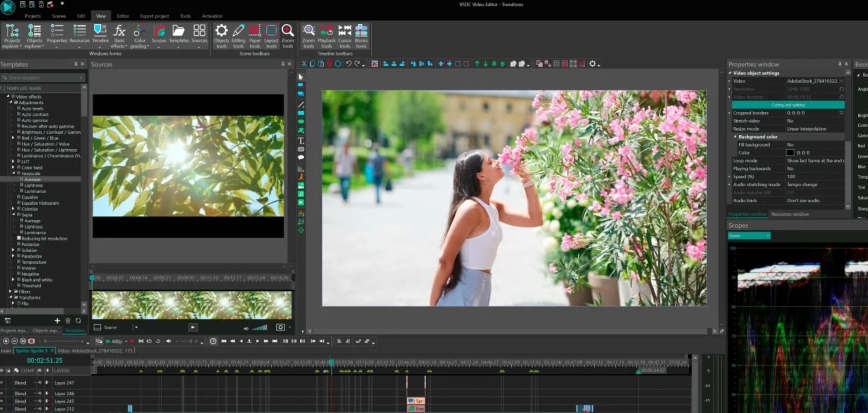Click the black Color swatch
The width and height of the screenshot is (868, 413).
pyautogui.click(x=790, y=153)
